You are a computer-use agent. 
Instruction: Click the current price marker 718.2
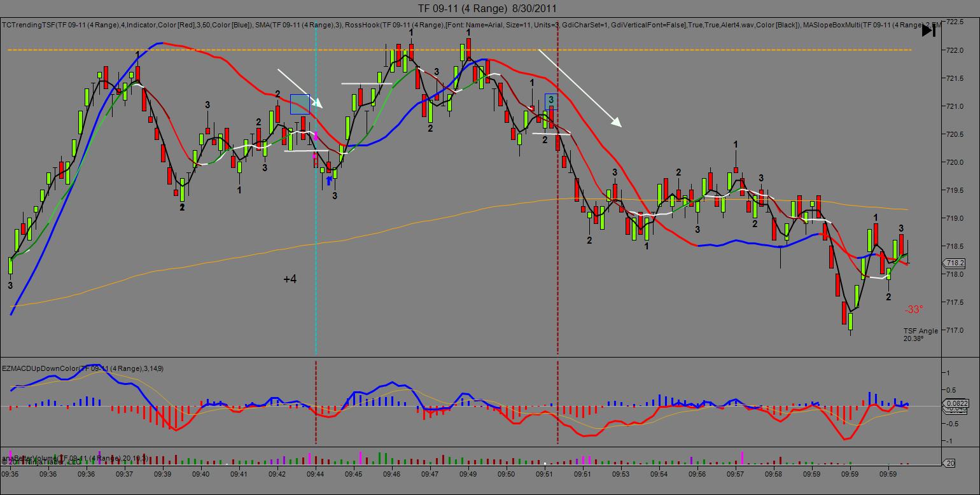pyautogui.click(x=955, y=263)
